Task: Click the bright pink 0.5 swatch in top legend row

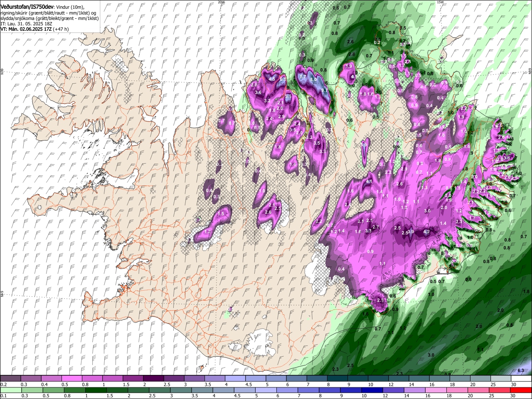Action: tap(71, 379)
